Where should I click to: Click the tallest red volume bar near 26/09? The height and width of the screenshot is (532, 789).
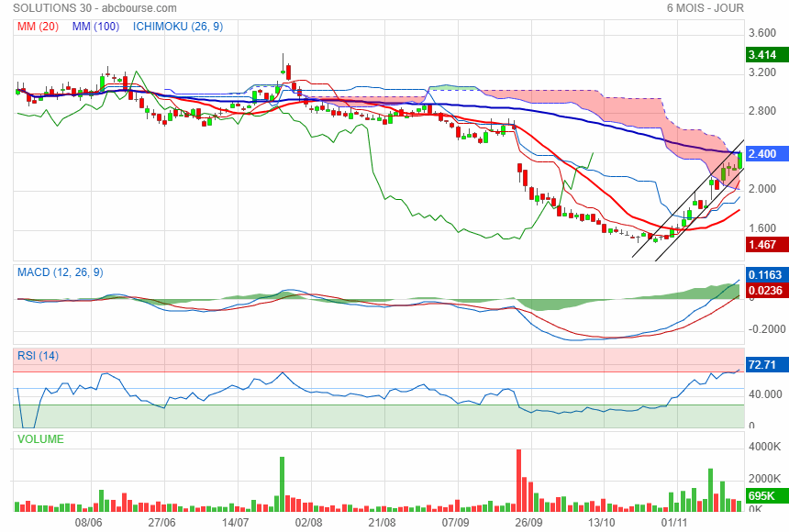point(518,481)
